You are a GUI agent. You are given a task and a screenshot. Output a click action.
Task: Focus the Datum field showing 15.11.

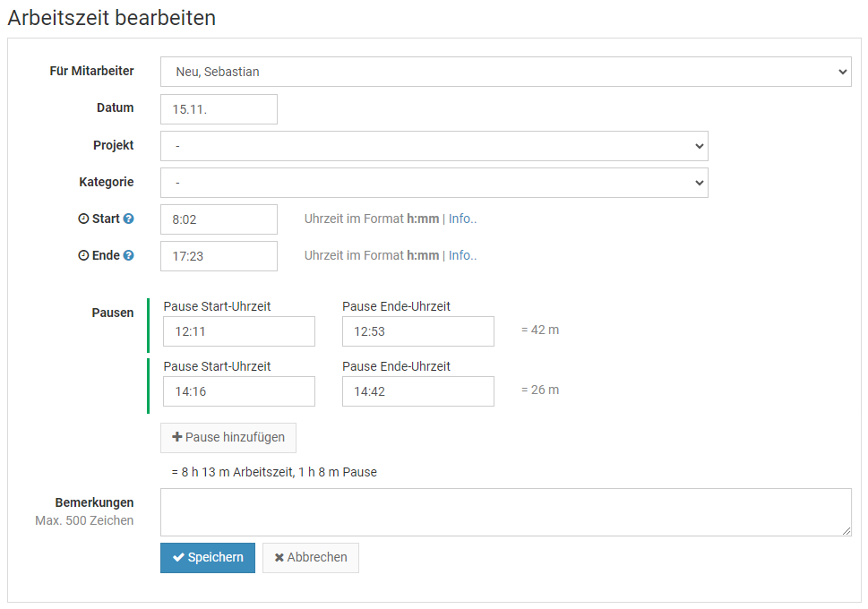219,109
